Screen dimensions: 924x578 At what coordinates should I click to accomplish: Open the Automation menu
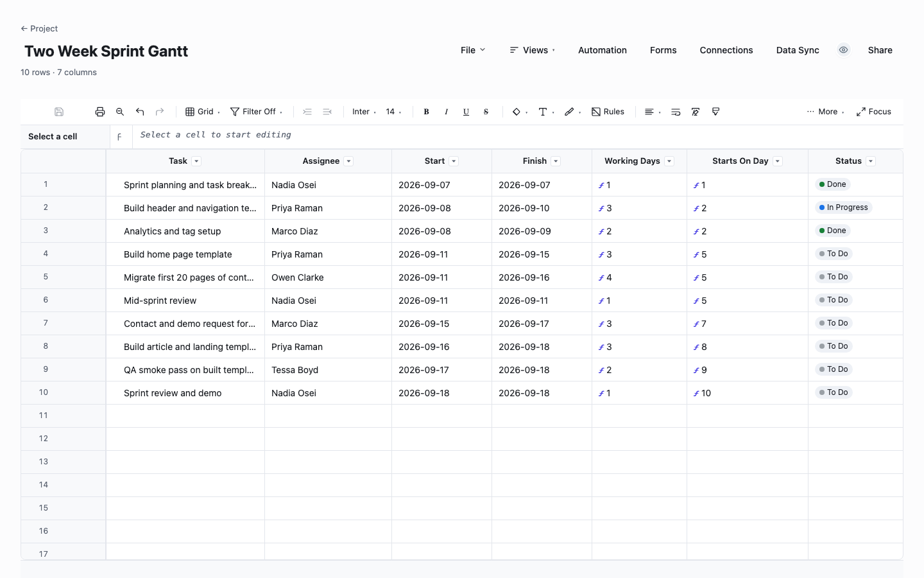[x=603, y=50]
